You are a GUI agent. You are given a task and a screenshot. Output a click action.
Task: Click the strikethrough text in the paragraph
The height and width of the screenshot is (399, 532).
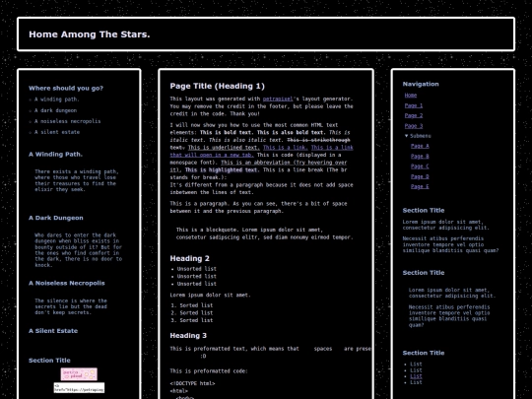[x=318, y=140]
